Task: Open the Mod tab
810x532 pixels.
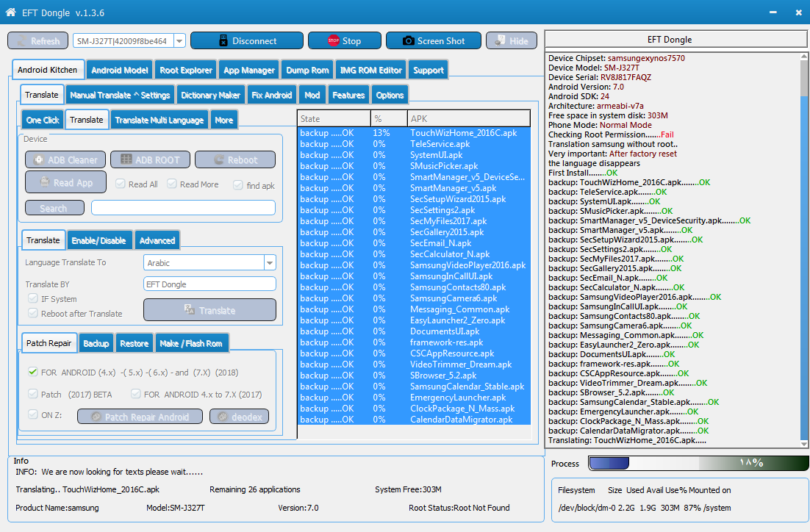Action: coord(312,95)
